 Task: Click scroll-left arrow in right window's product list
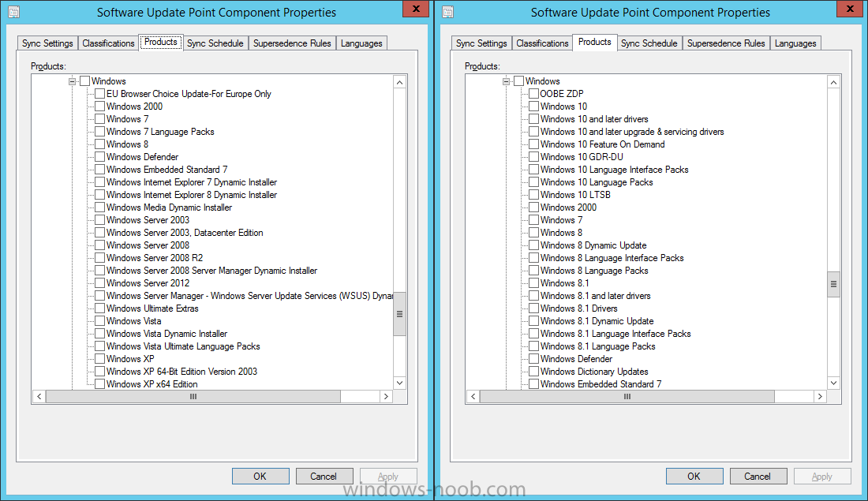[473, 396]
